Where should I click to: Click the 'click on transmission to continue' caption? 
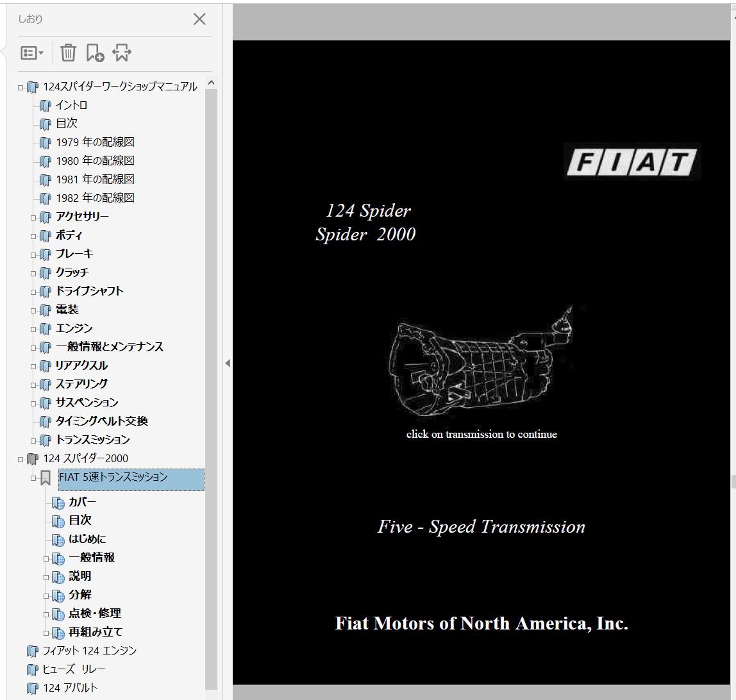point(481,434)
